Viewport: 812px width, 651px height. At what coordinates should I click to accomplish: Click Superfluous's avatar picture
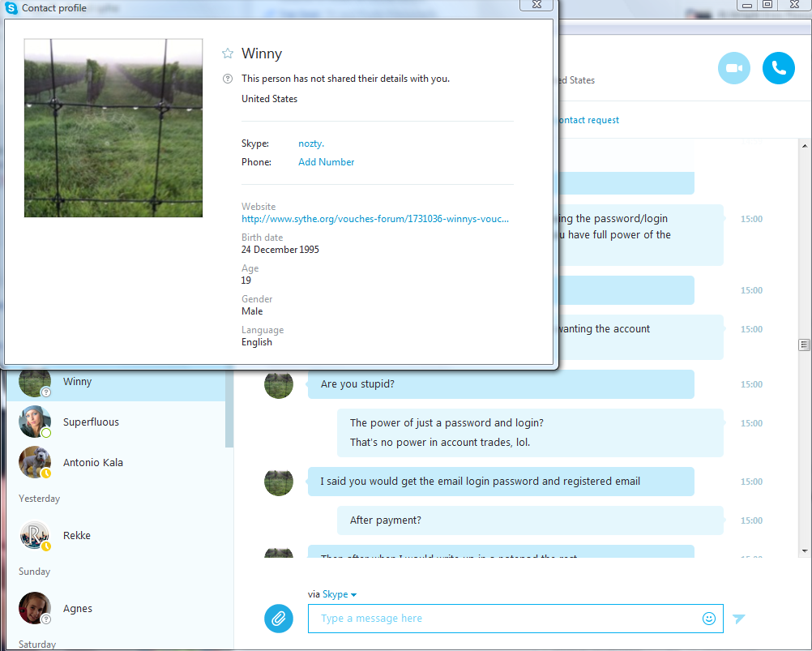point(35,422)
